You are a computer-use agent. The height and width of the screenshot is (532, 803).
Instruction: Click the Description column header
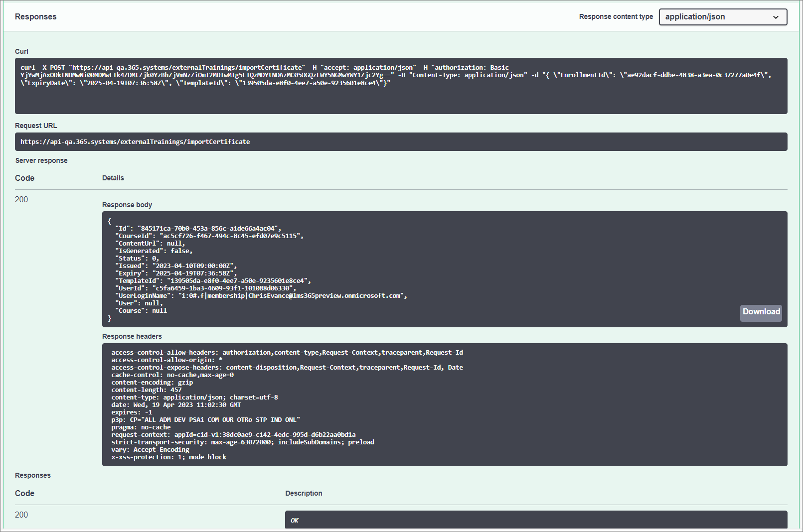click(x=304, y=493)
